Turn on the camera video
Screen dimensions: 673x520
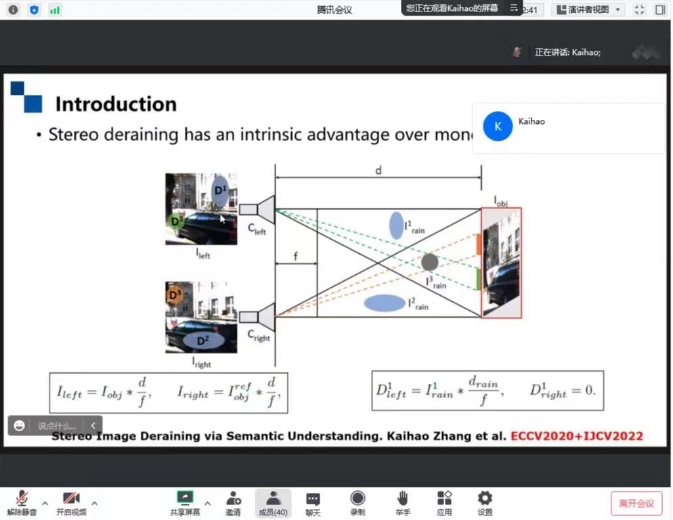click(x=71, y=498)
